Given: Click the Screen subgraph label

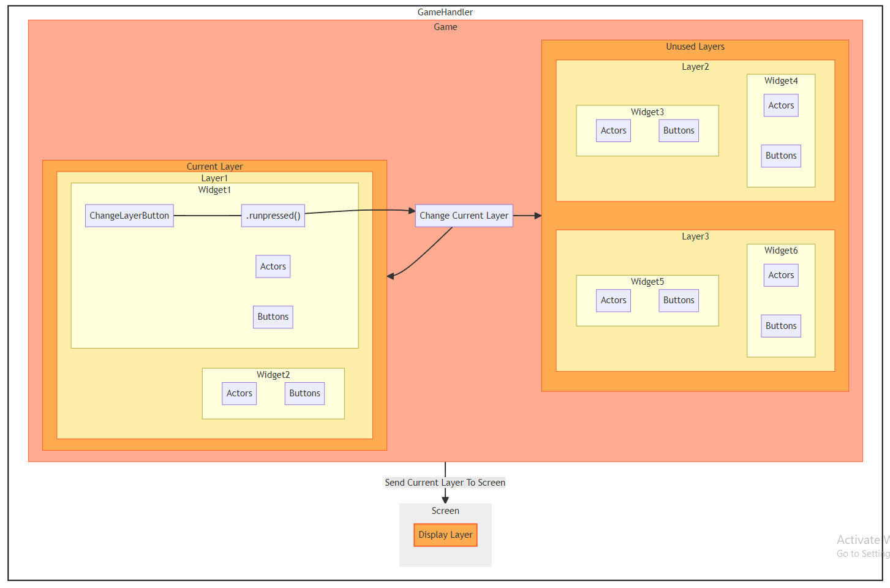Looking at the screenshot, I should click(445, 511).
